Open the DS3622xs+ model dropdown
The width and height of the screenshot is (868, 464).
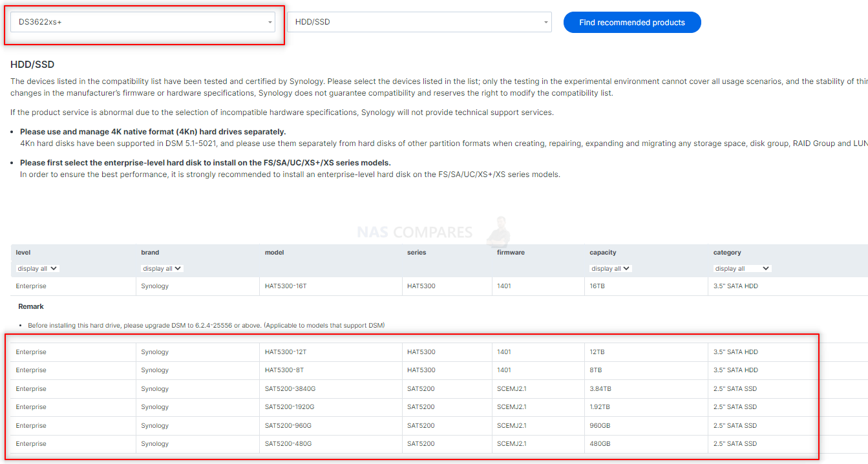click(x=143, y=22)
